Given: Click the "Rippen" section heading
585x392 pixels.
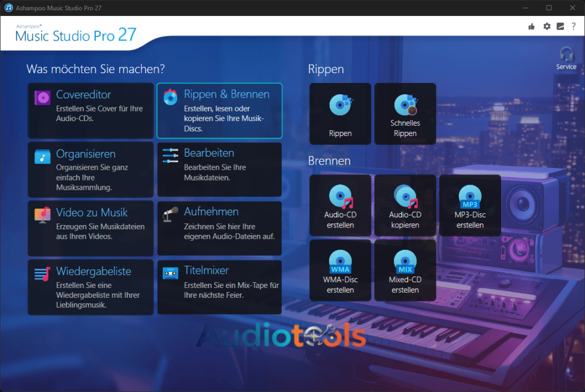Looking at the screenshot, I should click(326, 70).
